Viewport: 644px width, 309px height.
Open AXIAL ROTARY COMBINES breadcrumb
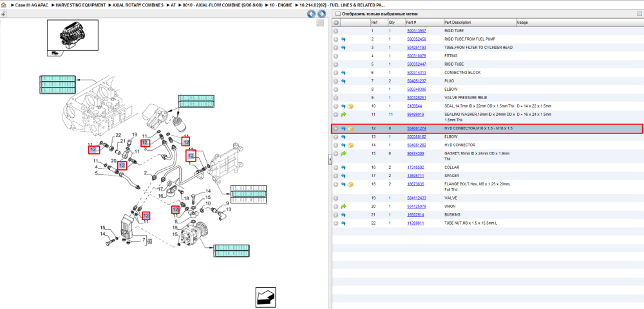(138, 5)
